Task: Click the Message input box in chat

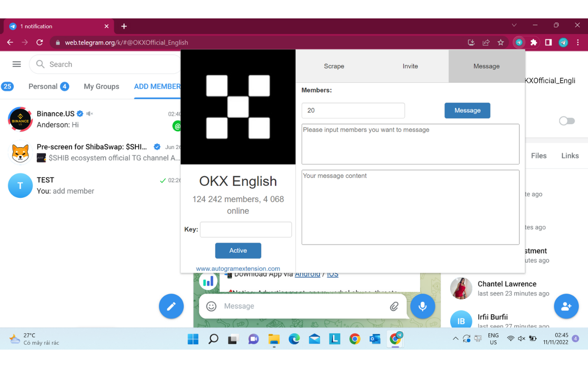Action: pos(303,306)
